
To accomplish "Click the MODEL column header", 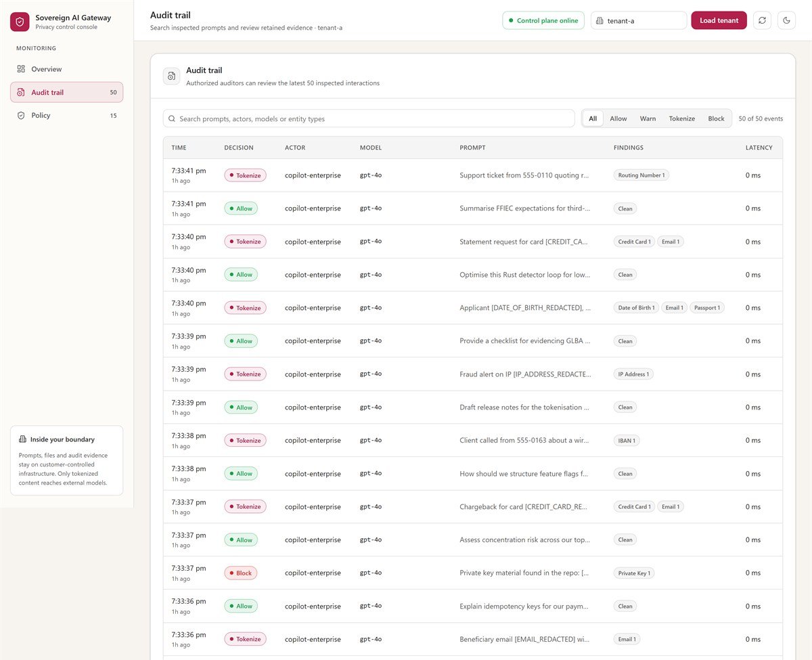I will pos(371,148).
